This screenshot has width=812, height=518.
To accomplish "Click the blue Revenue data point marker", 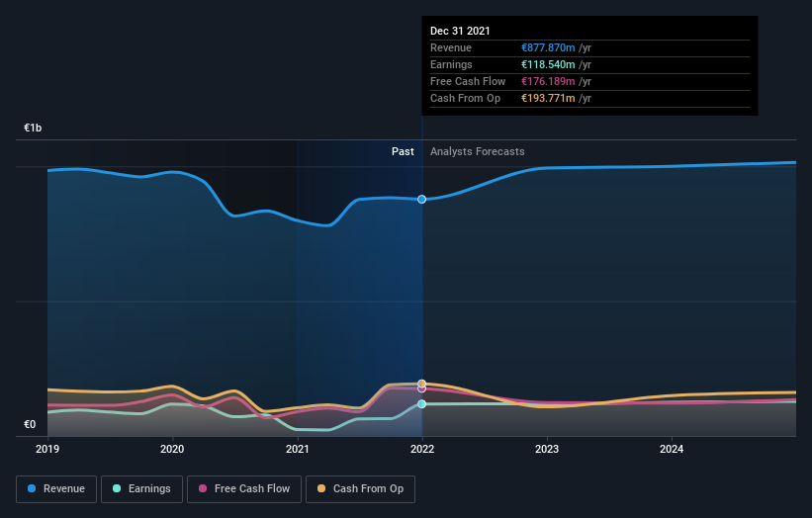I will 422,200.
